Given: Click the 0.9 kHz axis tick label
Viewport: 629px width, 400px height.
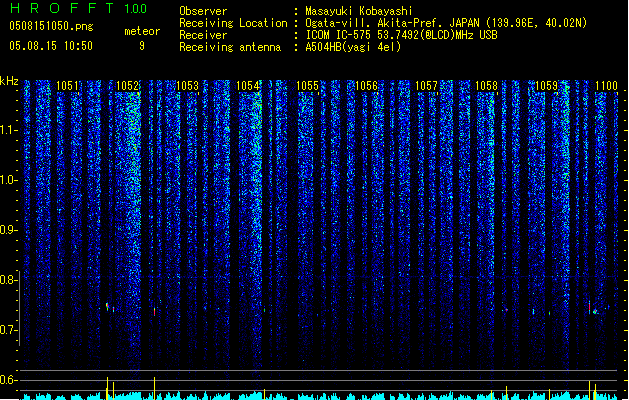Looking at the screenshot, I should point(8,230).
